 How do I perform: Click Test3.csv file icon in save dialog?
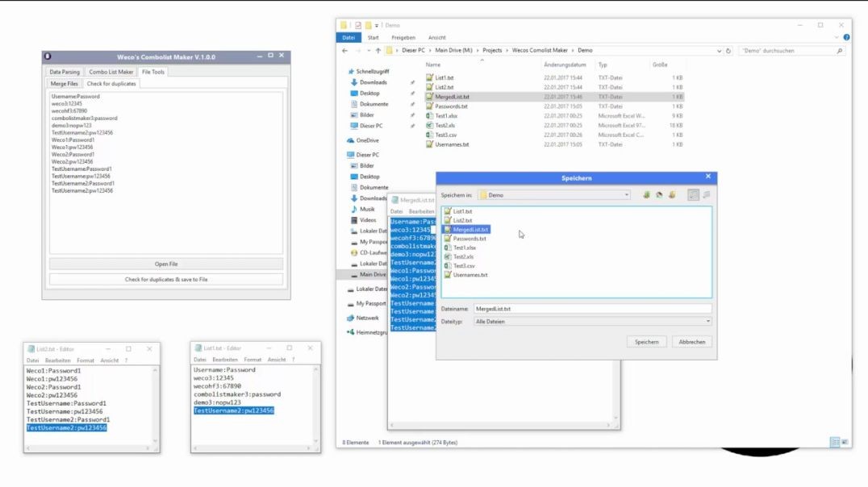447,265
